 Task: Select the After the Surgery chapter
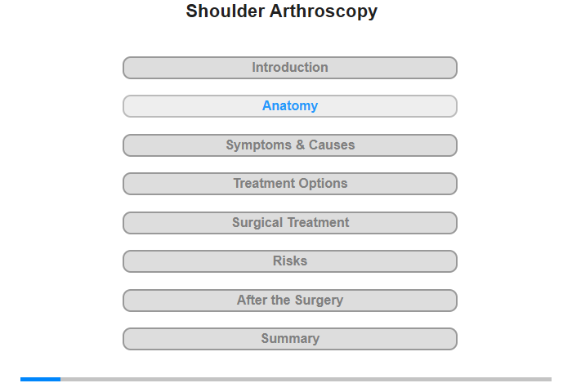[289, 301]
